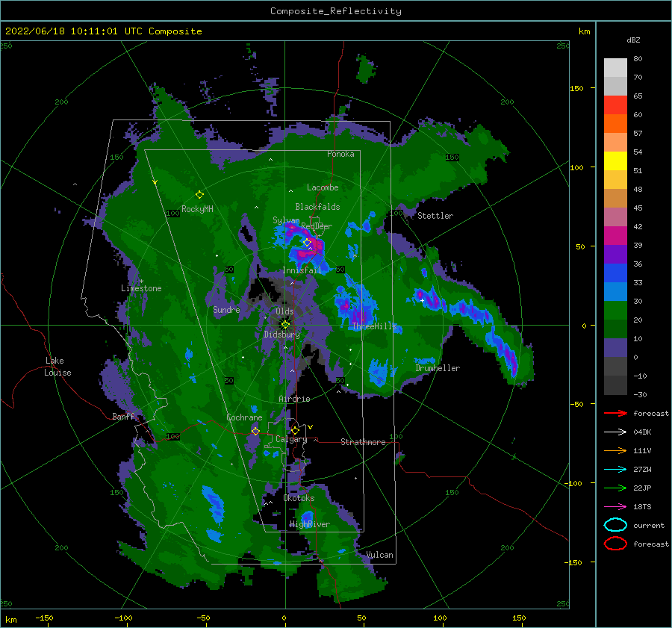This screenshot has height=628, width=672.
Task: Click the Banff town label
Action: coord(123,416)
